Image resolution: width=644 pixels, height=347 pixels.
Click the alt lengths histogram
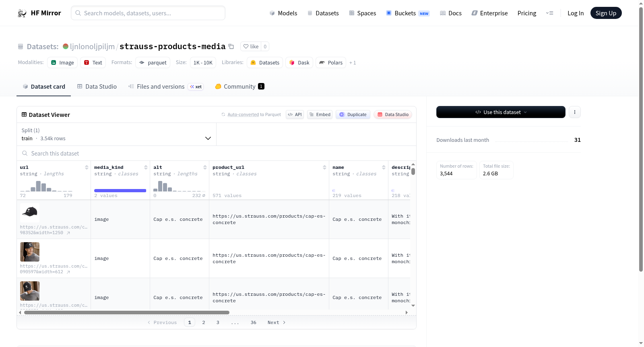(179, 186)
